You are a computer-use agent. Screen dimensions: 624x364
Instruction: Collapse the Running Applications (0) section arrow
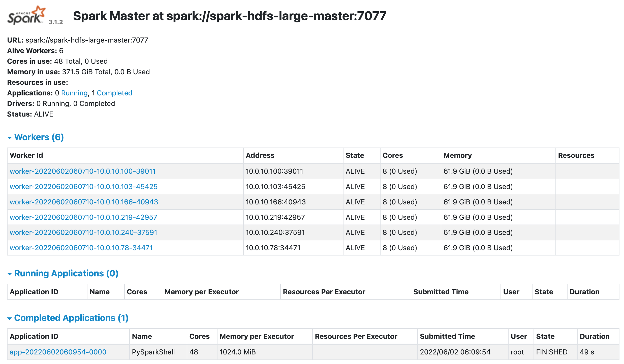(10, 274)
